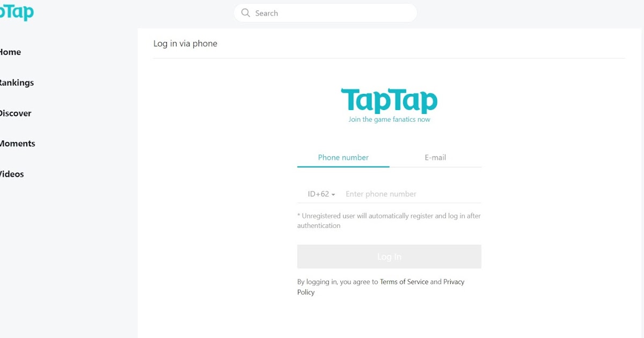Navigate to Home in the sidebar

click(x=11, y=52)
